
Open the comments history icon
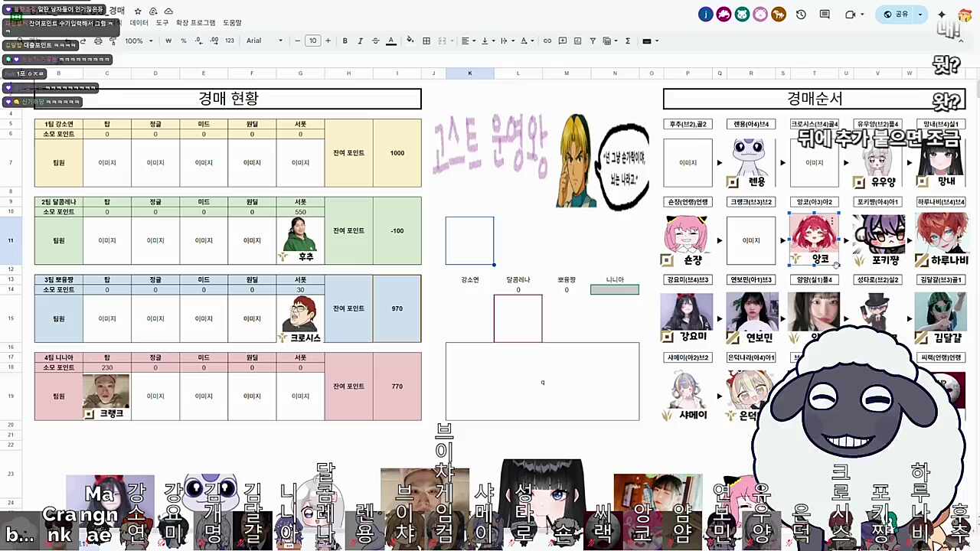tap(825, 15)
